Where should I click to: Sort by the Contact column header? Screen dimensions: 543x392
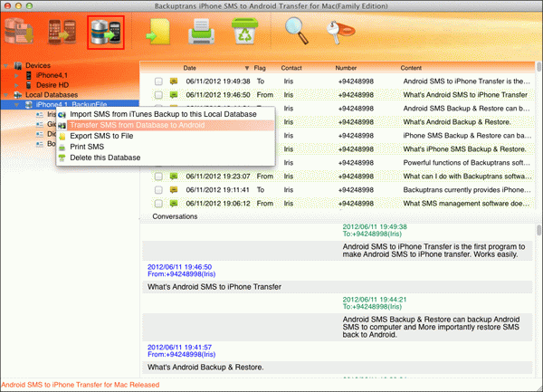(x=291, y=68)
